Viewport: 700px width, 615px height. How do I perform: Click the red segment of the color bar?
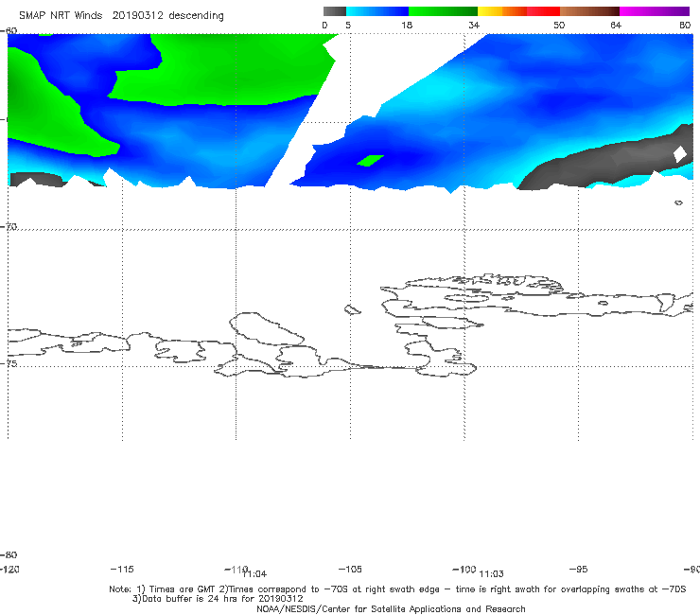(x=544, y=11)
